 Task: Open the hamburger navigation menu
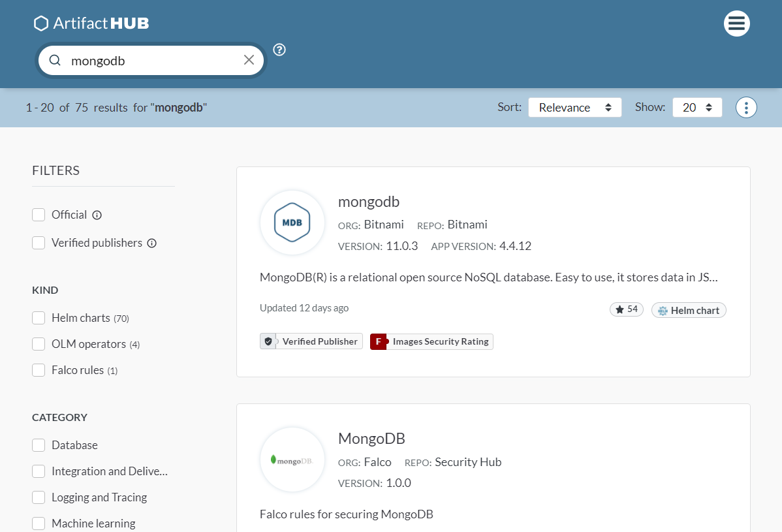(x=736, y=23)
